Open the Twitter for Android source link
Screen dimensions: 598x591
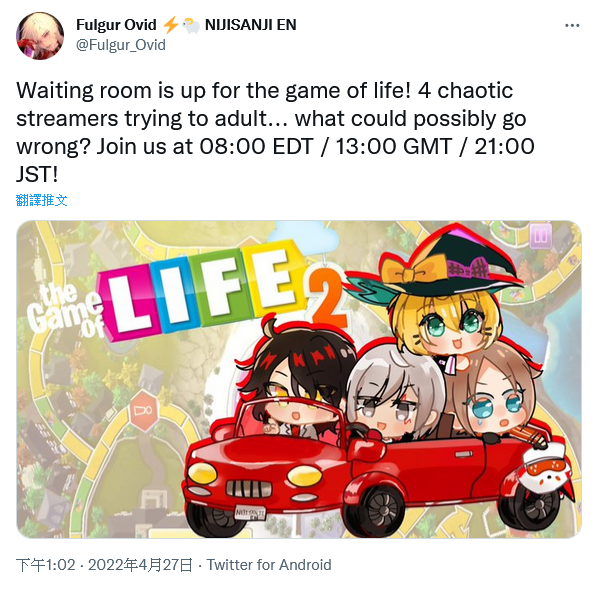point(269,565)
